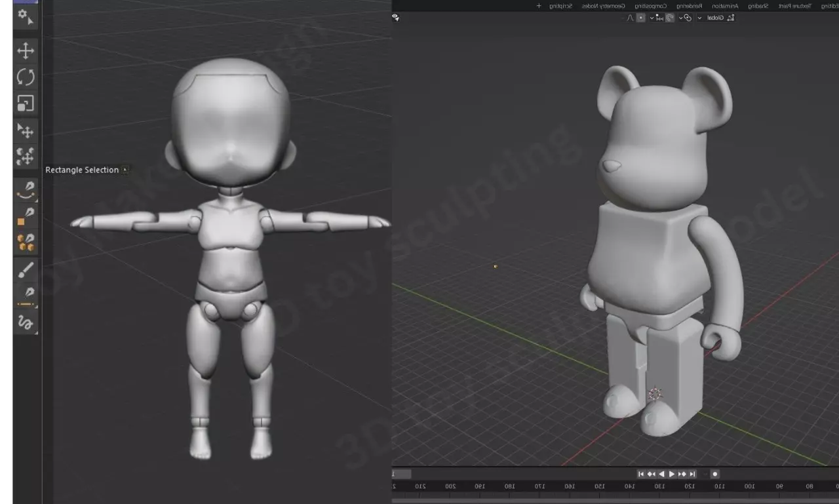This screenshot has width=839, height=504.
Task: Select the Scale tool in left toolbar
Action: pyautogui.click(x=26, y=104)
